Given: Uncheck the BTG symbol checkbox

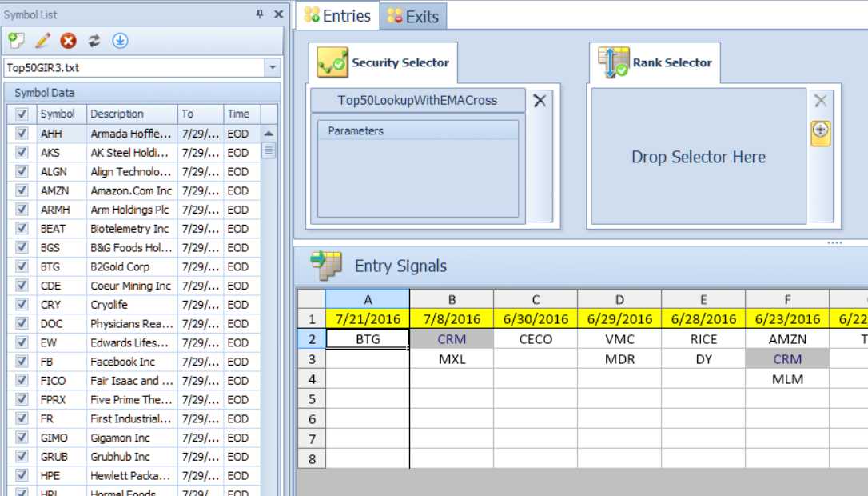Looking at the screenshot, I should click(x=22, y=266).
